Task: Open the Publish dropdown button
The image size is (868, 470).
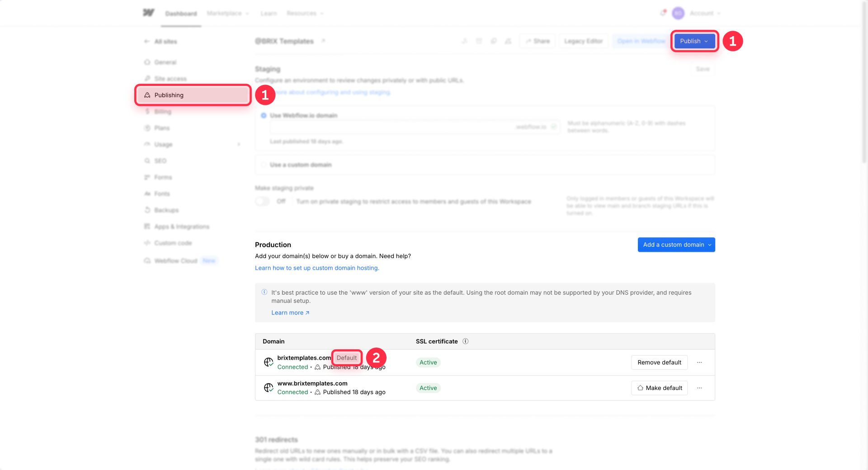Action: pos(694,41)
